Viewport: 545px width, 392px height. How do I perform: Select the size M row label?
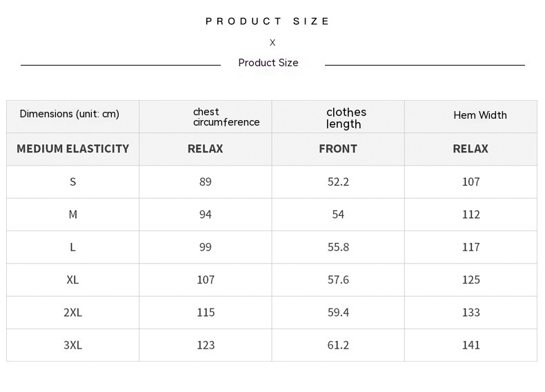coord(72,214)
